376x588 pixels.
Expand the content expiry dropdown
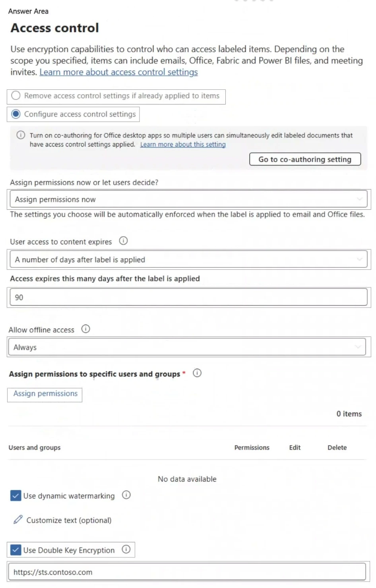coord(188,259)
